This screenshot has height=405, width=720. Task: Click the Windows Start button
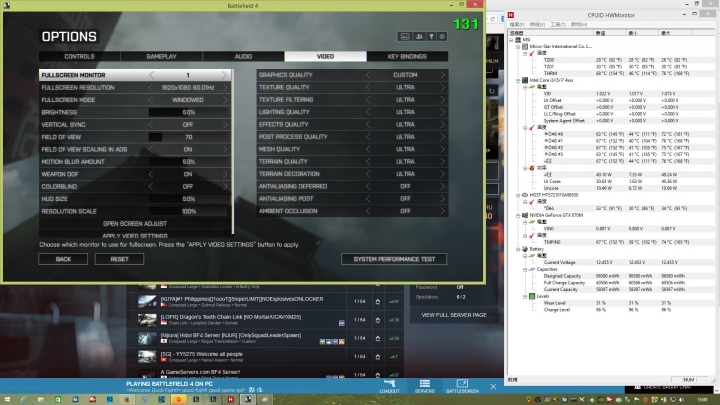7,399
